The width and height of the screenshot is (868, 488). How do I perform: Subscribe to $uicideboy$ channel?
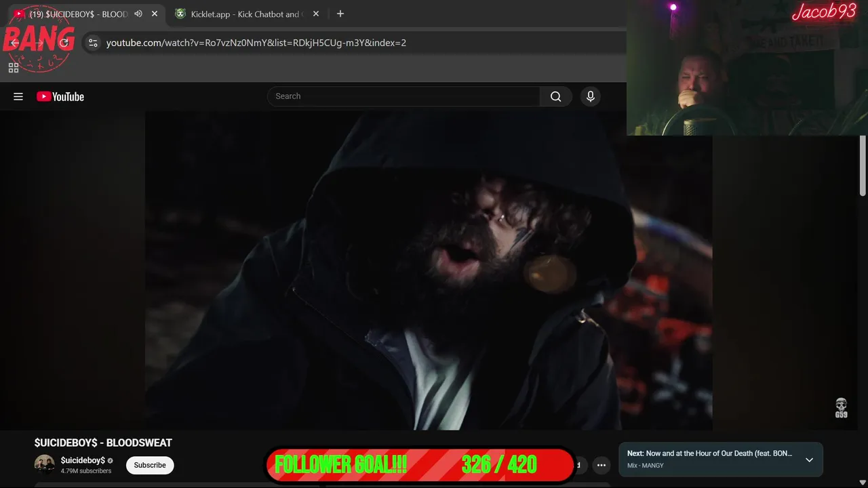point(150,465)
